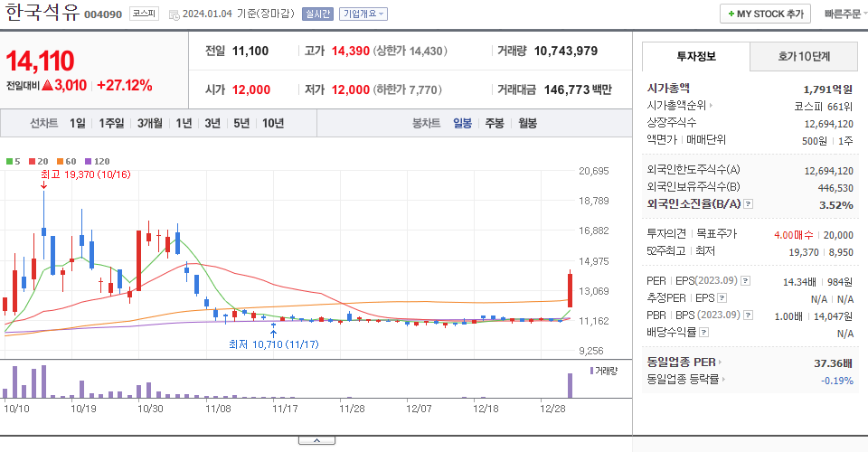This screenshot has height=452, width=868.
Task: Click the 실시간 badge button
Action: [317, 14]
